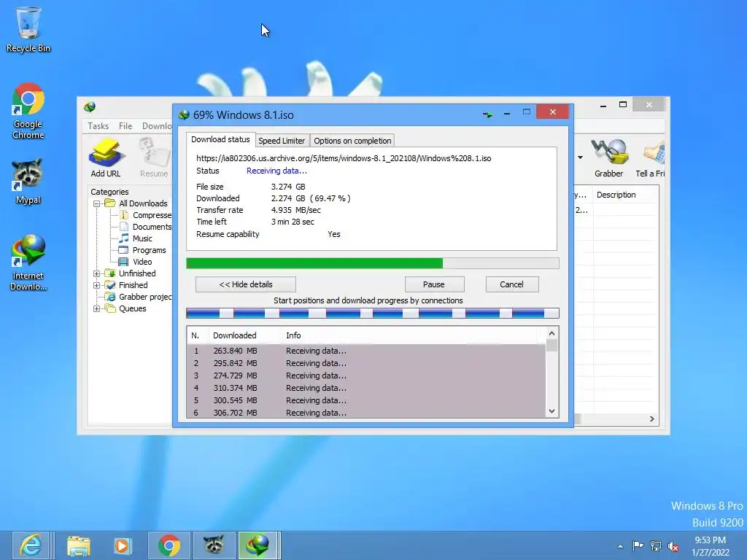Open Action Center flag tray icon
Screen dimensions: 747x560
tap(638, 545)
